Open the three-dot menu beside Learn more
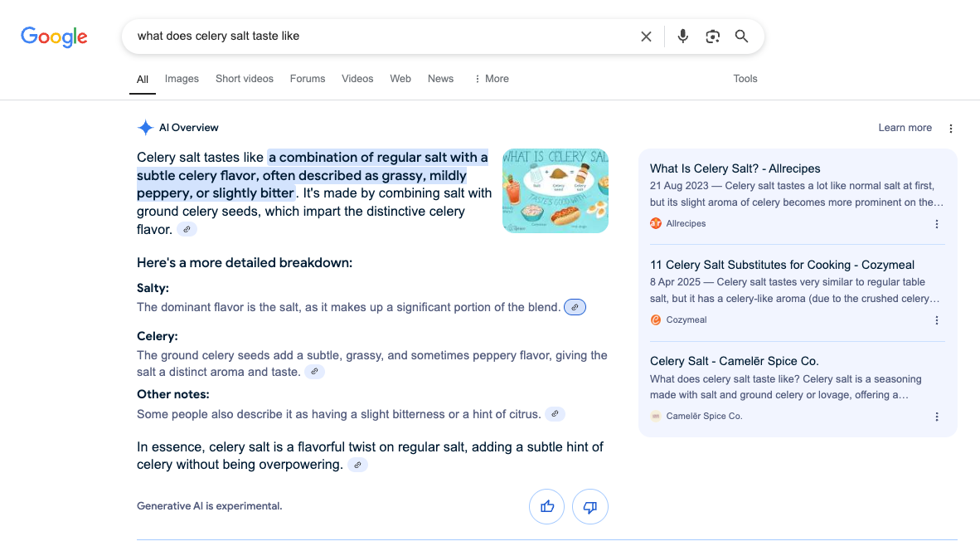The width and height of the screenshot is (980, 551). [950, 128]
